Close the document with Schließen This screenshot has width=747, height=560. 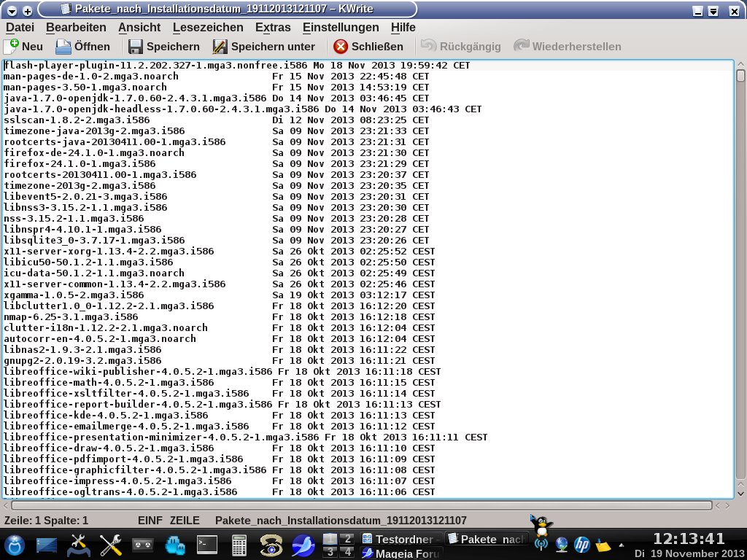tap(368, 46)
